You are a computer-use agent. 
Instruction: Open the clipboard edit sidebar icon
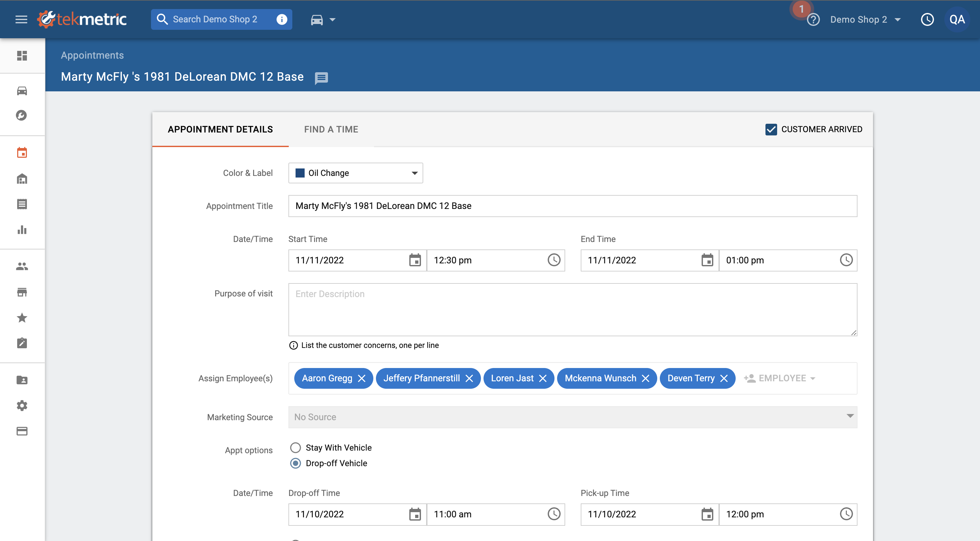(22, 343)
